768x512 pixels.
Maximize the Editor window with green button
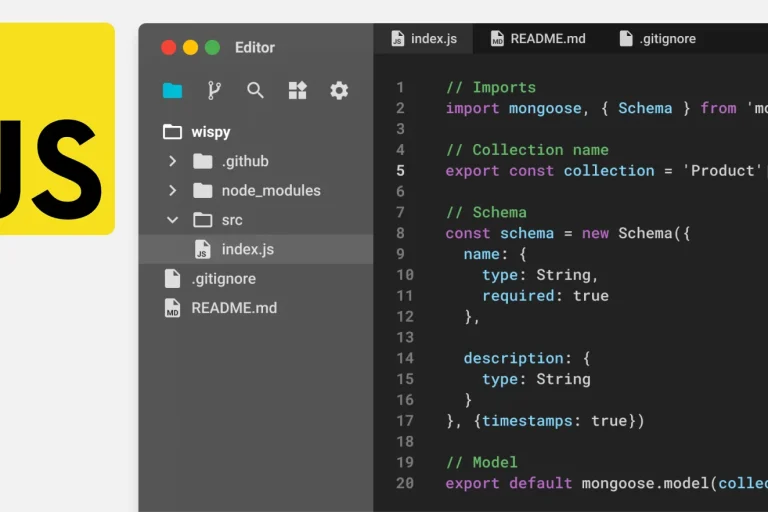[x=212, y=48]
